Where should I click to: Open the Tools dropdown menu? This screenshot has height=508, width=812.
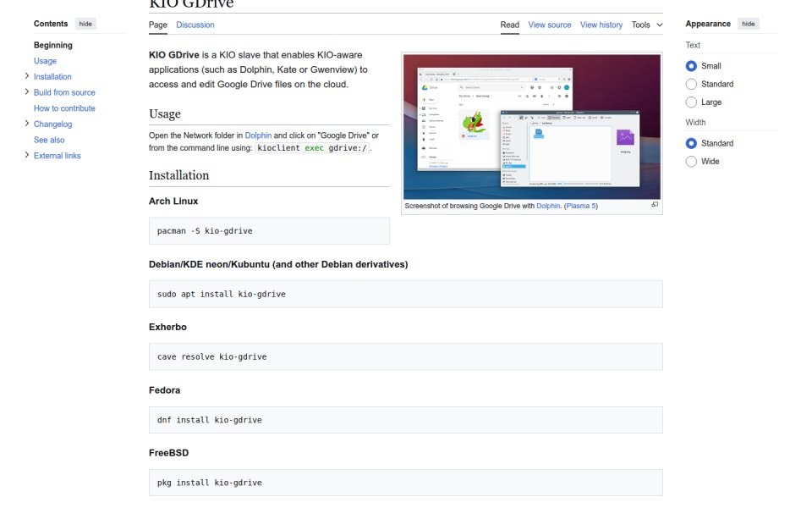647,25
